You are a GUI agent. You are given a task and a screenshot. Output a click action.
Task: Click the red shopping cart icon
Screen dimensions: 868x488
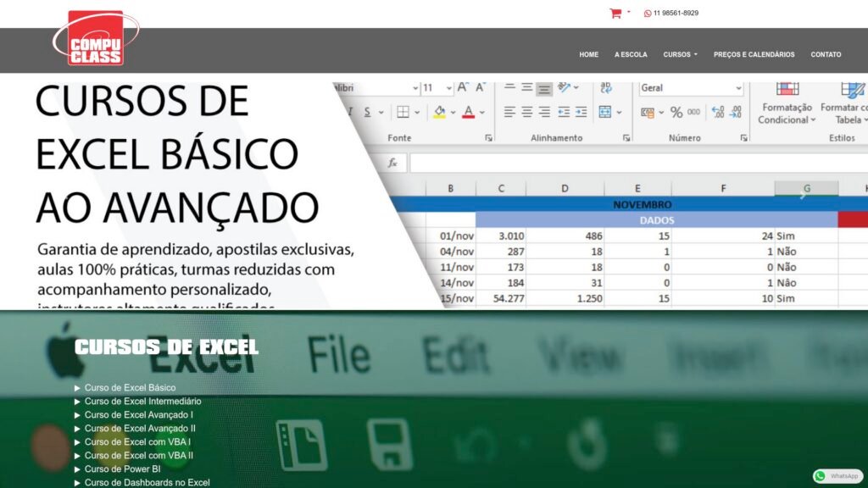pyautogui.click(x=615, y=13)
